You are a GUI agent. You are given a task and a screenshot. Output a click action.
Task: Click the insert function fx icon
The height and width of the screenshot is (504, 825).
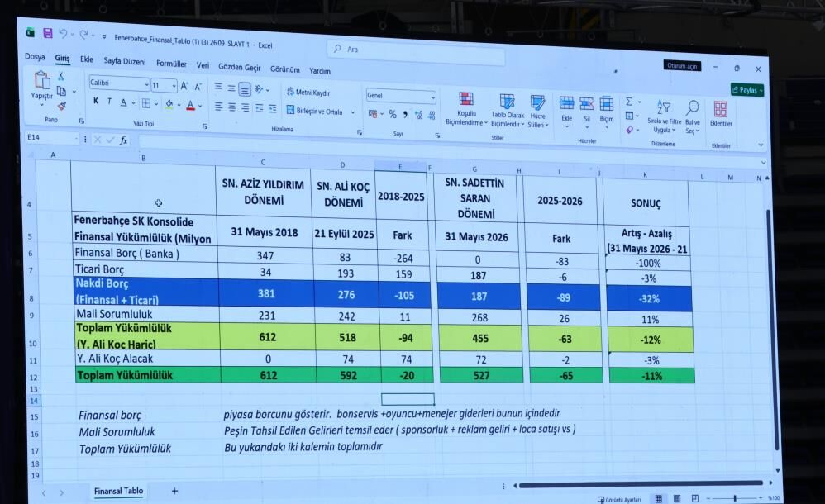click(x=124, y=140)
